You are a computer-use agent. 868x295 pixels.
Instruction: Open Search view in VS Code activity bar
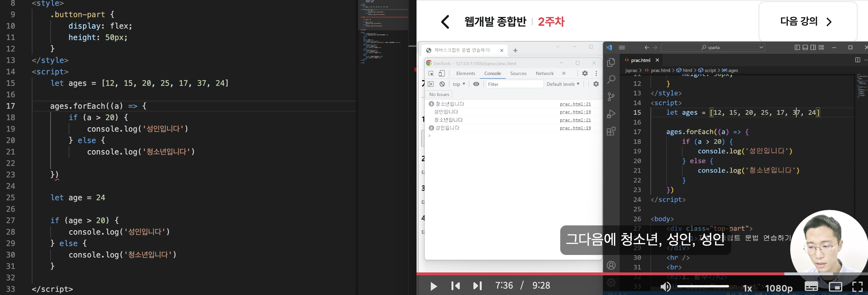pyautogui.click(x=611, y=79)
